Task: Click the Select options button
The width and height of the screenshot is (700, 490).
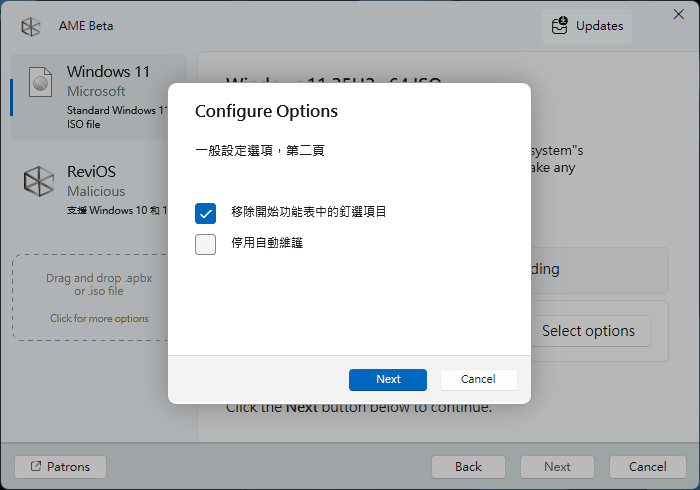Action: click(588, 331)
